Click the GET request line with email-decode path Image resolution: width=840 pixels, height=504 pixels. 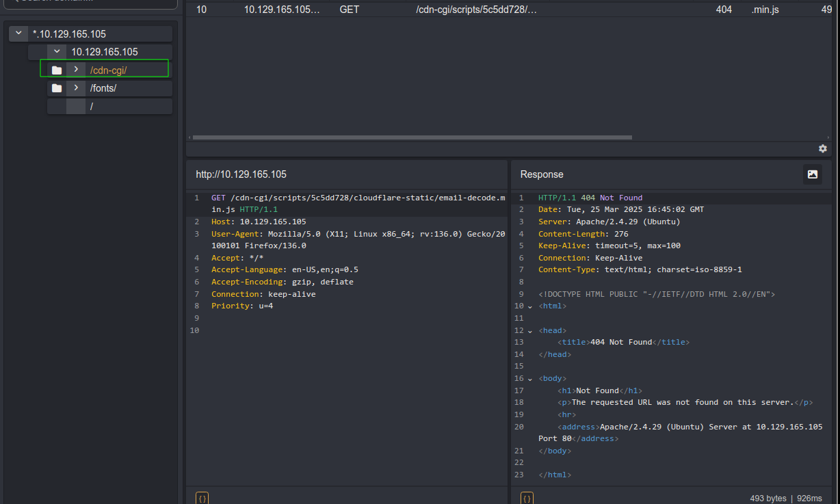(358, 203)
